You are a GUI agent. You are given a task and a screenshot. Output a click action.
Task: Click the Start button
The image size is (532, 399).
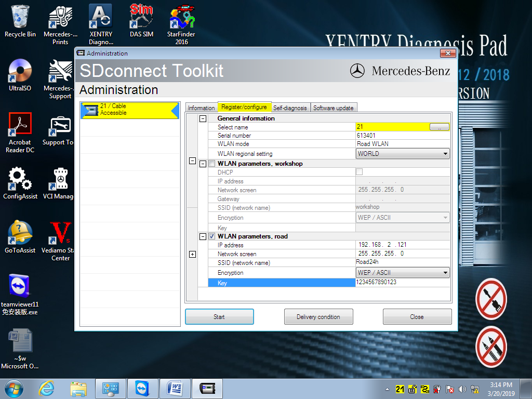tap(219, 316)
